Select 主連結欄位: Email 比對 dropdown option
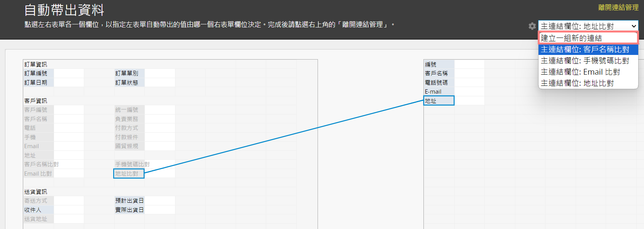The height and width of the screenshot is (229, 644). coord(588,72)
